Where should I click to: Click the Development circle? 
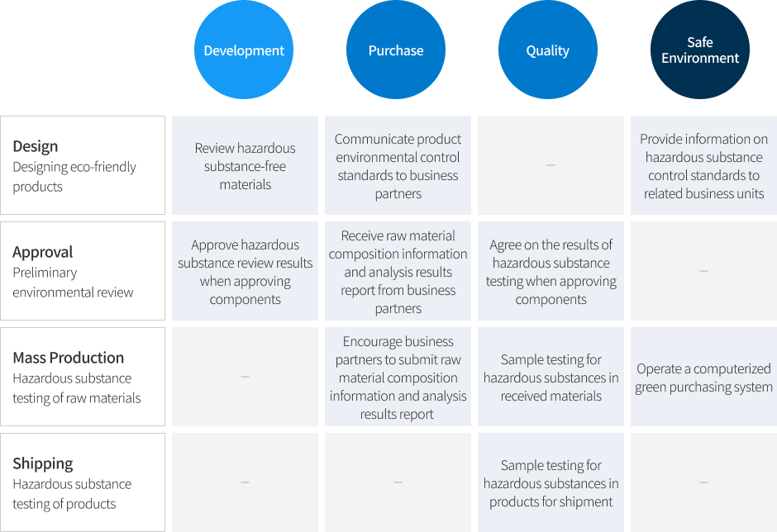[x=244, y=50]
